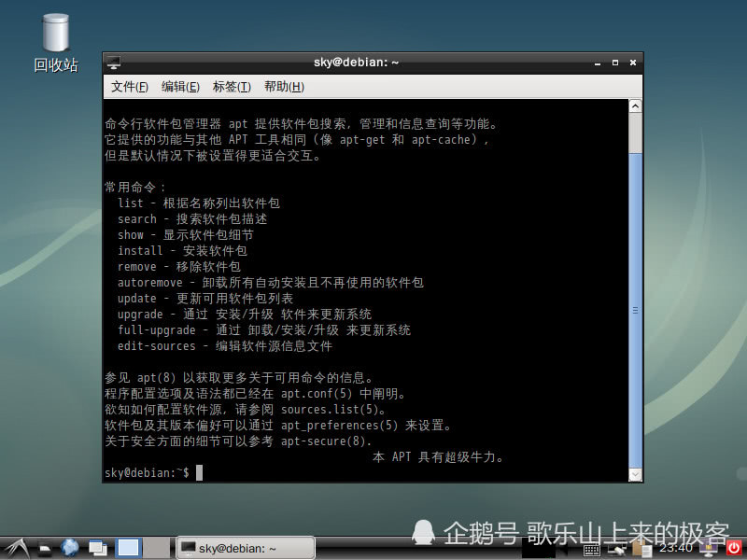Open the network connection tray icon
Viewport: 747px width, 560px height.
pyautogui.click(x=618, y=551)
